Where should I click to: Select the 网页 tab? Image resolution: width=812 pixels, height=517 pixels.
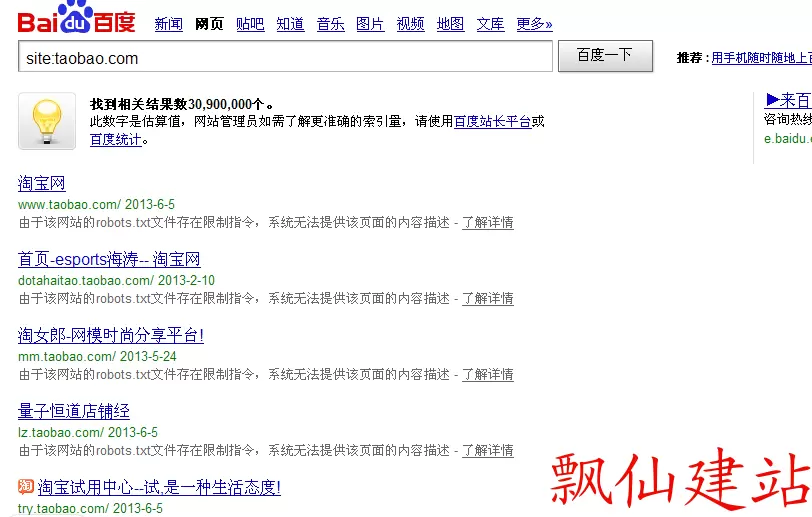(209, 24)
